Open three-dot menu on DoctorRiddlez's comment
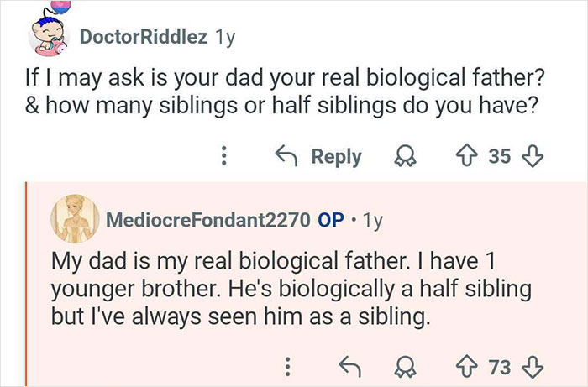 pyautogui.click(x=224, y=156)
